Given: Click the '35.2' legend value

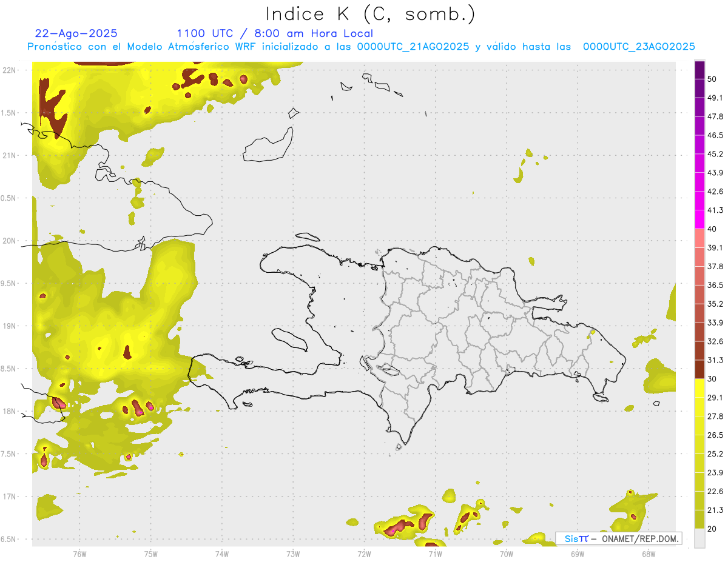Looking at the screenshot, I should [x=715, y=304].
